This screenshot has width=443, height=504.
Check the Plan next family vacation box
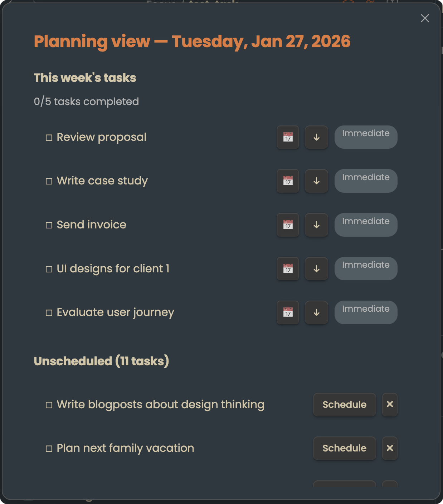coord(49,448)
